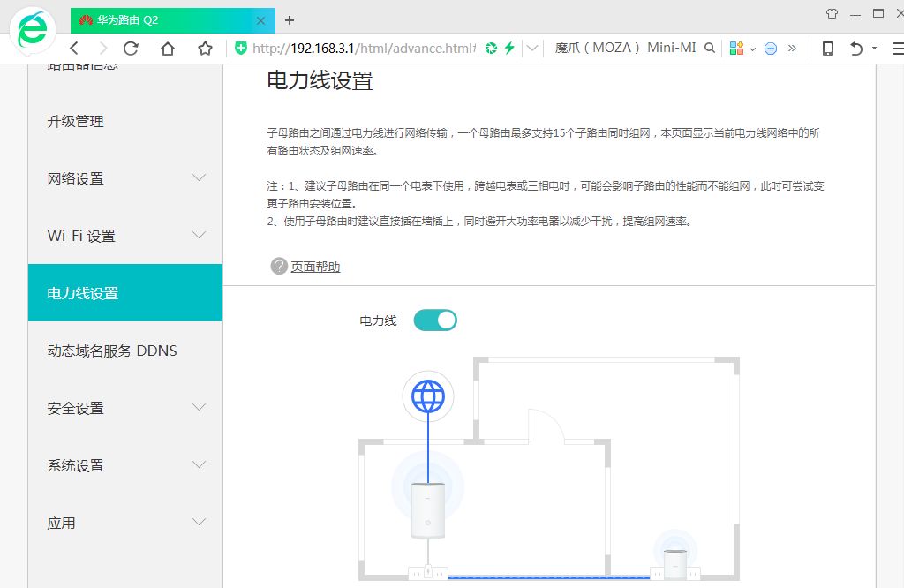Click the globe internet icon in diagram
The image size is (904, 588).
[x=428, y=396]
